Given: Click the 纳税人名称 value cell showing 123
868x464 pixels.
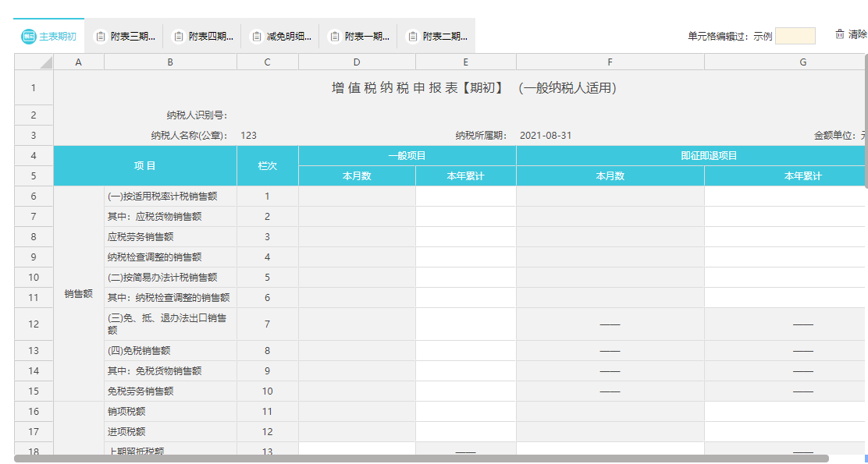Looking at the screenshot, I should (x=267, y=136).
